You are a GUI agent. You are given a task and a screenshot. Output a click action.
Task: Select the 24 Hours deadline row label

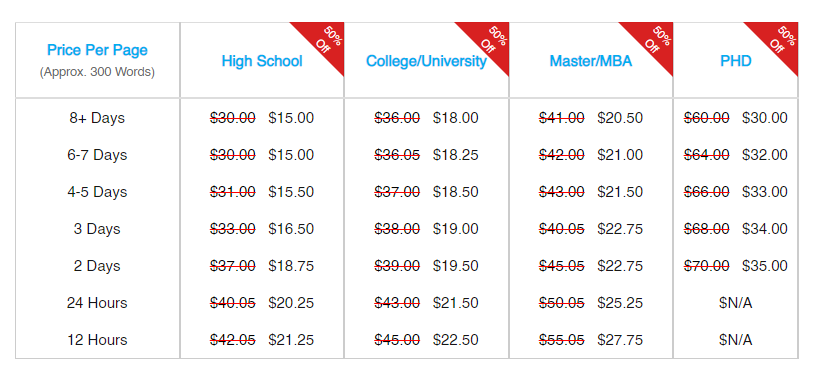point(97,303)
